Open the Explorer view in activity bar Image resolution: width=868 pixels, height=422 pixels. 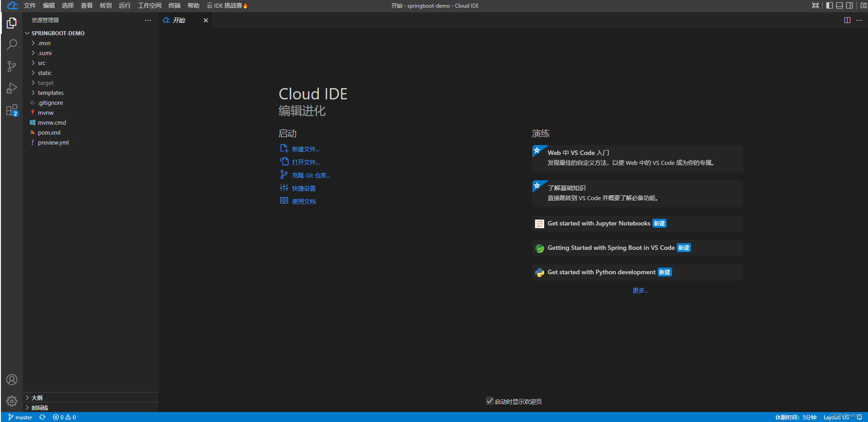click(x=12, y=23)
